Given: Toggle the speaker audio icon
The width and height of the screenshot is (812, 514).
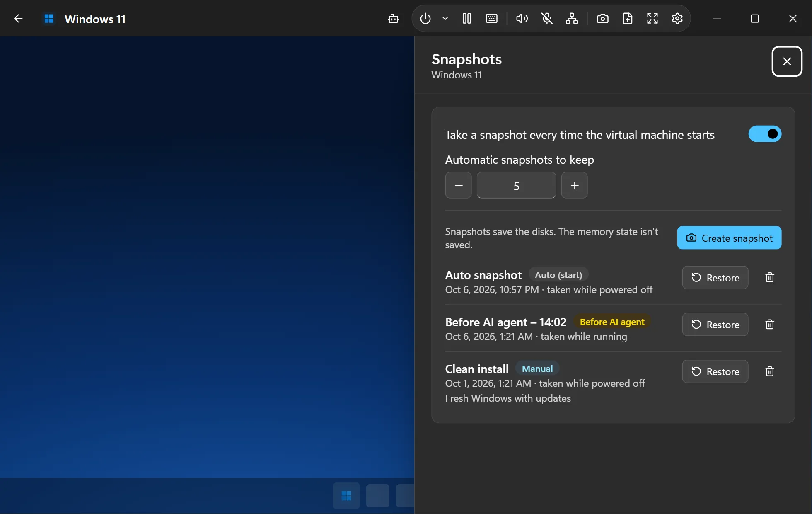Looking at the screenshot, I should pyautogui.click(x=522, y=19).
